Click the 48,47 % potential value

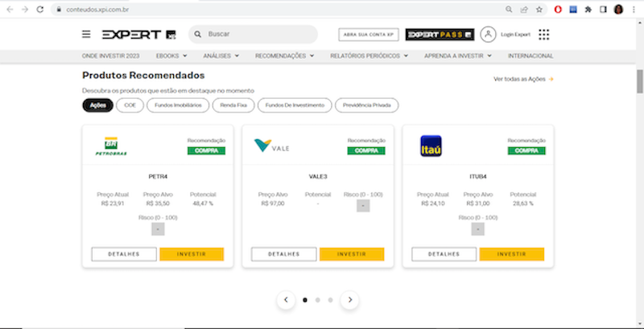pyautogui.click(x=203, y=204)
